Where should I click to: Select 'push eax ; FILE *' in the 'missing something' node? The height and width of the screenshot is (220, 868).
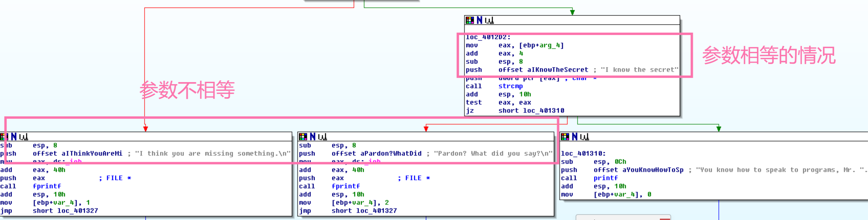pyautogui.click(x=66, y=178)
